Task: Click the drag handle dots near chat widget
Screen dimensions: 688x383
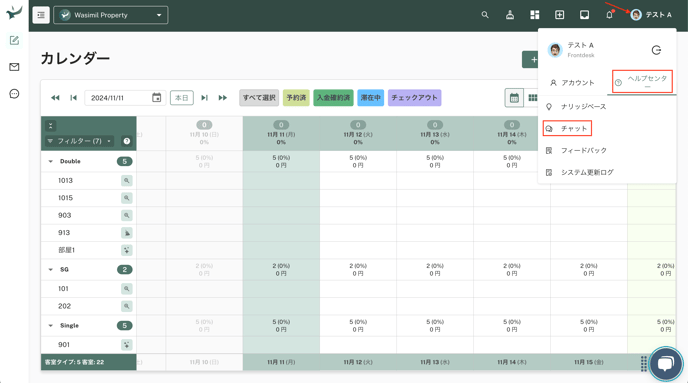Action: click(643, 364)
